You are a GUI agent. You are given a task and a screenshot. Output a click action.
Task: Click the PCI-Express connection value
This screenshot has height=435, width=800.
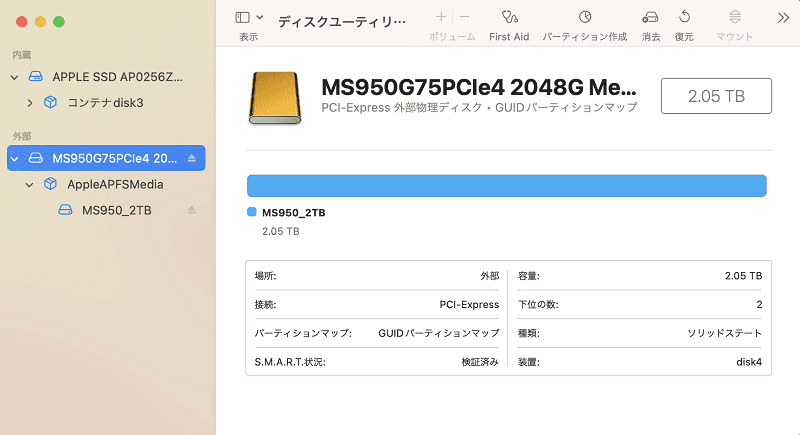pyautogui.click(x=469, y=304)
